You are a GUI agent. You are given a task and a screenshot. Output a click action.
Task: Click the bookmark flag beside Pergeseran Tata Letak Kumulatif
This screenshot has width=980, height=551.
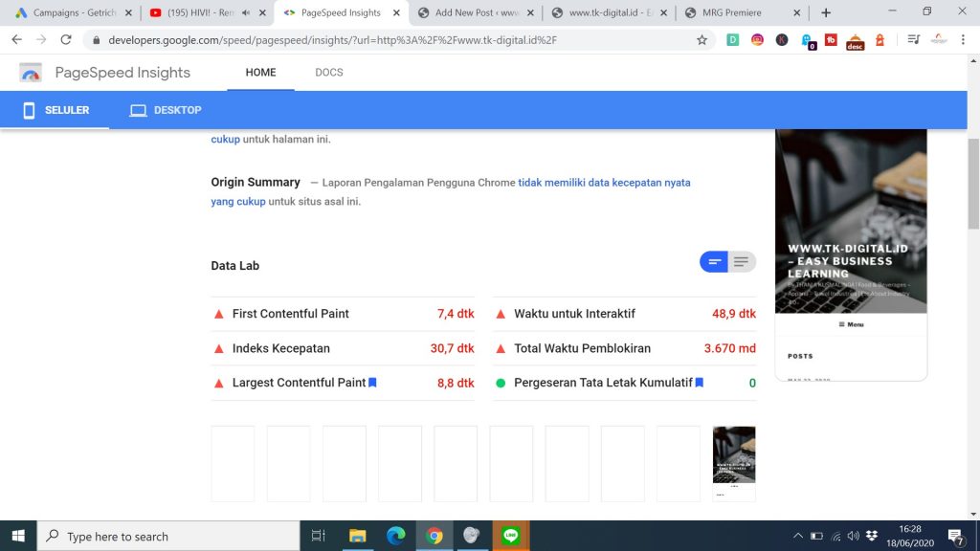tap(700, 383)
